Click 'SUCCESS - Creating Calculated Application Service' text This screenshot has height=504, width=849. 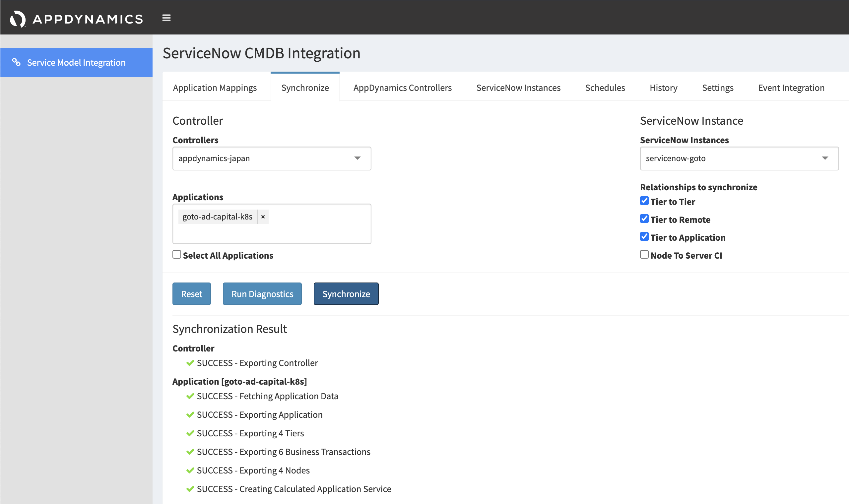(294, 489)
